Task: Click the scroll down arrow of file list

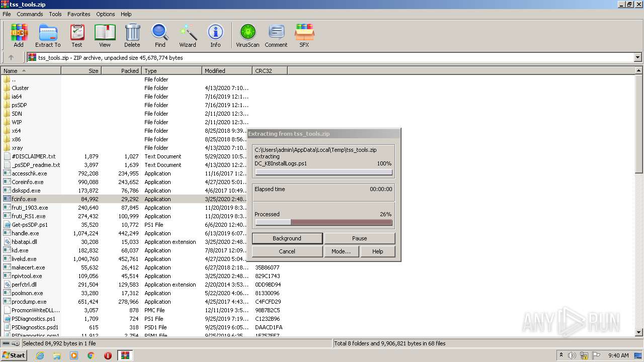Action: (639, 332)
